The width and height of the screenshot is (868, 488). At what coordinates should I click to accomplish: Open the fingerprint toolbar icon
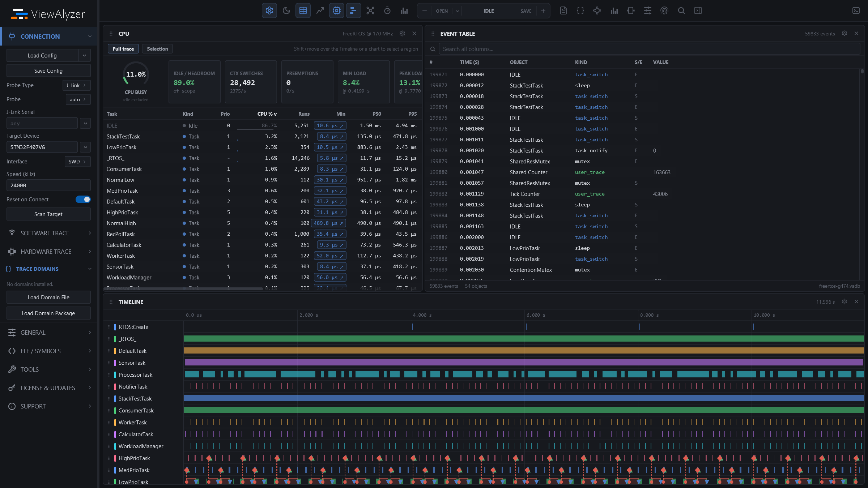(664, 11)
